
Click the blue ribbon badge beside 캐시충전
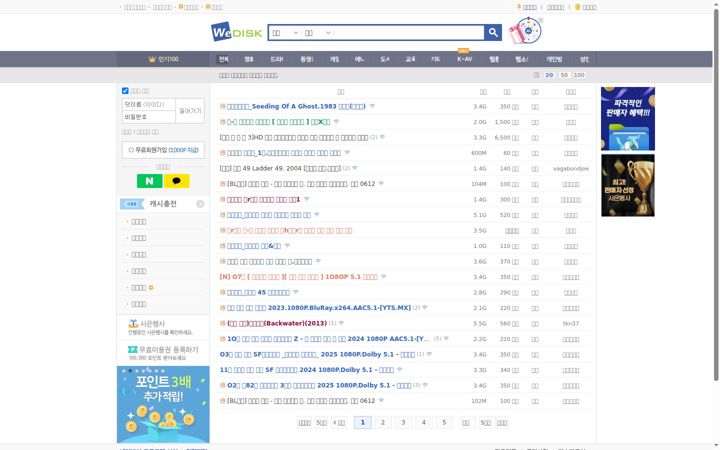(x=132, y=204)
